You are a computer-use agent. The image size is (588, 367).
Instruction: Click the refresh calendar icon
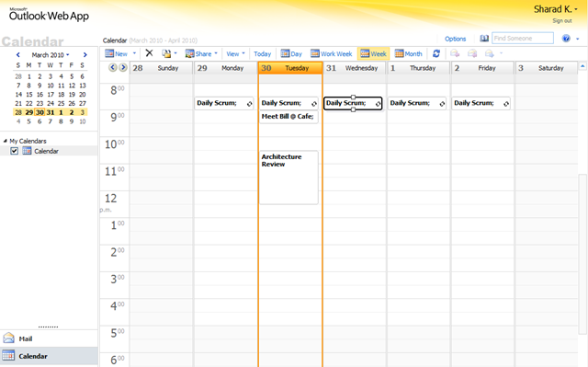436,53
